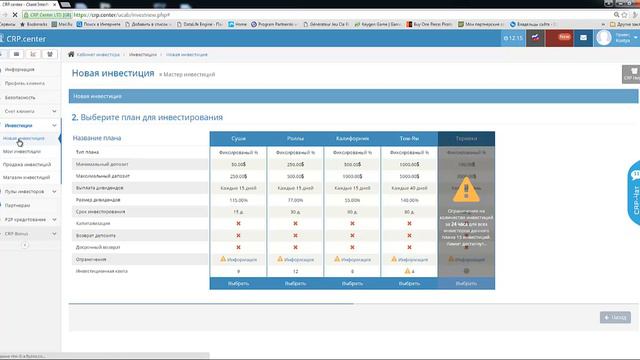Click the Назад back button

pyautogui.click(x=615, y=317)
